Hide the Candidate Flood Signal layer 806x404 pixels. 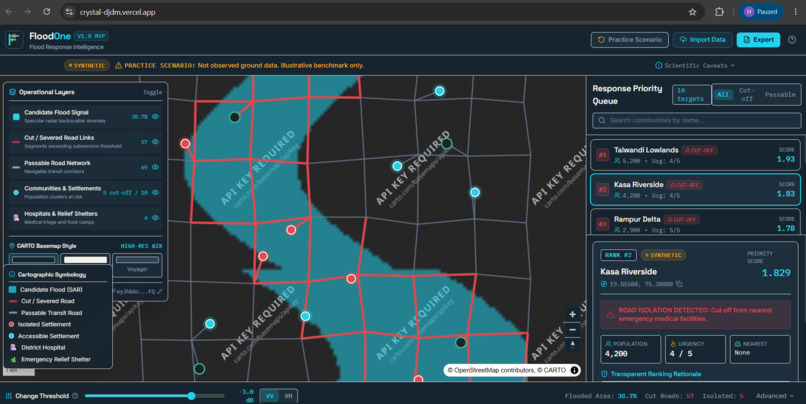click(x=155, y=117)
